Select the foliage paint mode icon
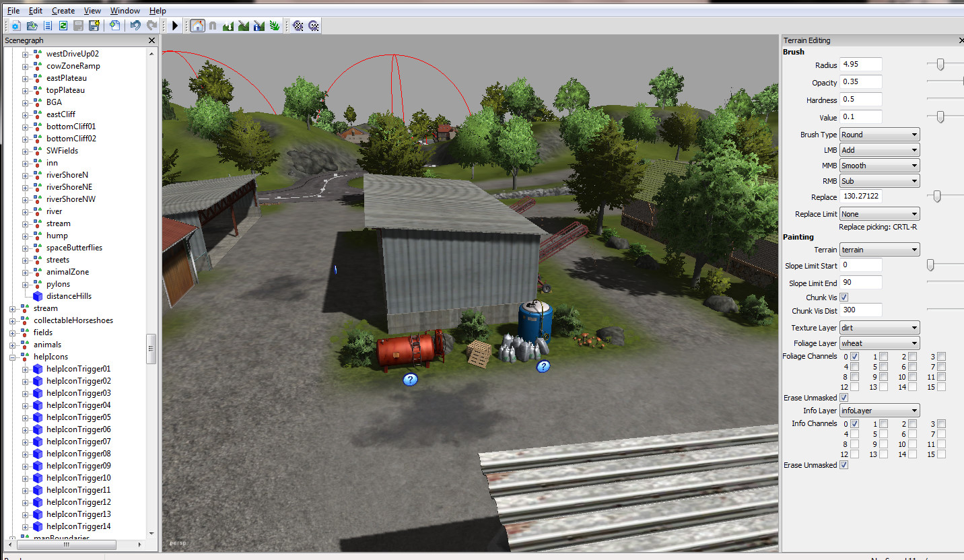Image resolution: width=964 pixels, height=560 pixels. point(275,26)
